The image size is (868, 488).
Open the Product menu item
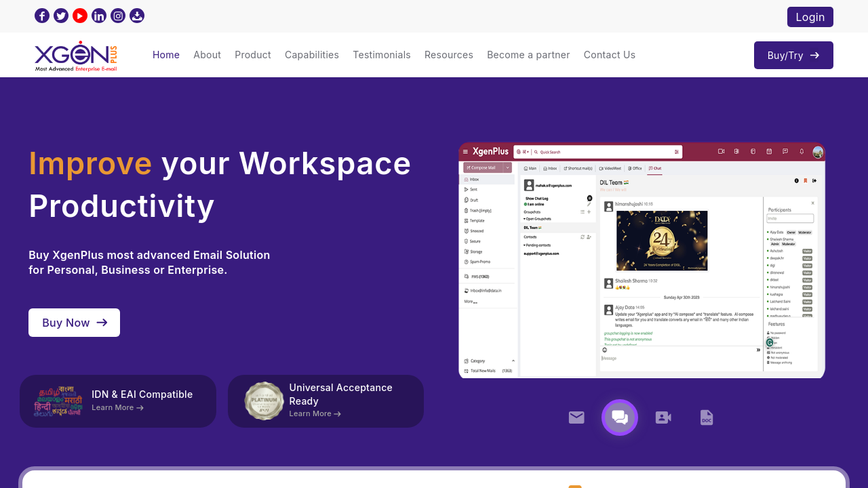pos(253,55)
